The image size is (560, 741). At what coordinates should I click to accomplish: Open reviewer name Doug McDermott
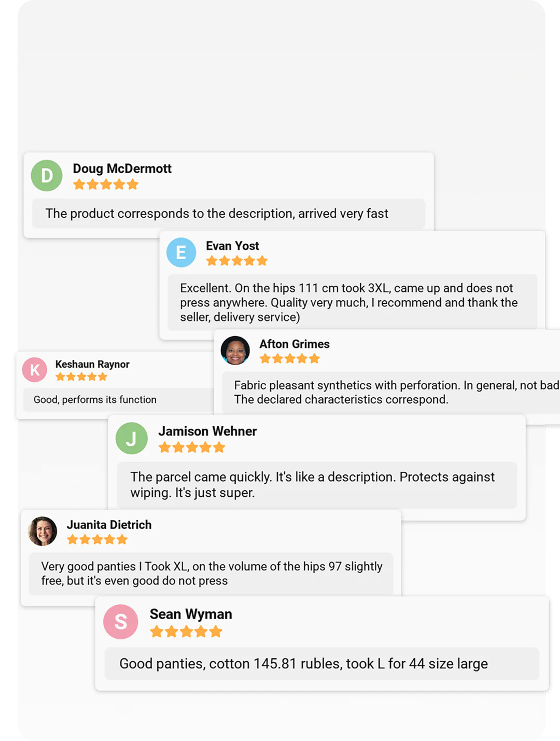tap(122, 169)
